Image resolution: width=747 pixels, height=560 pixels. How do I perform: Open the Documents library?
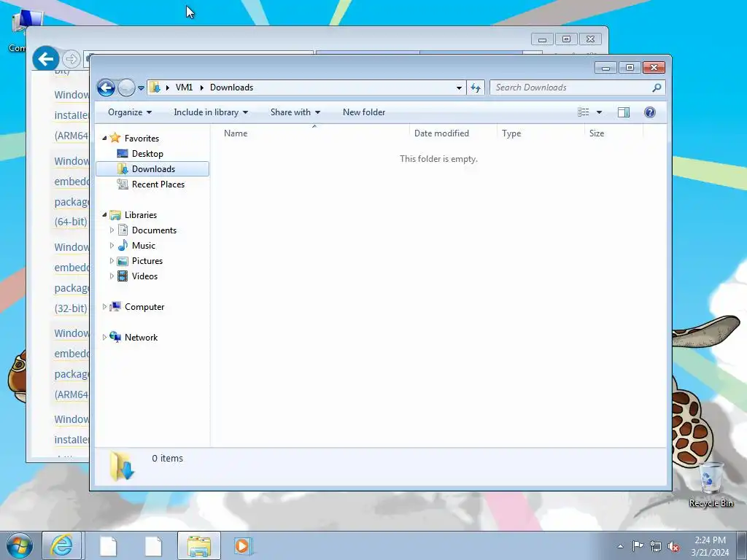click(x=154, y=230)
